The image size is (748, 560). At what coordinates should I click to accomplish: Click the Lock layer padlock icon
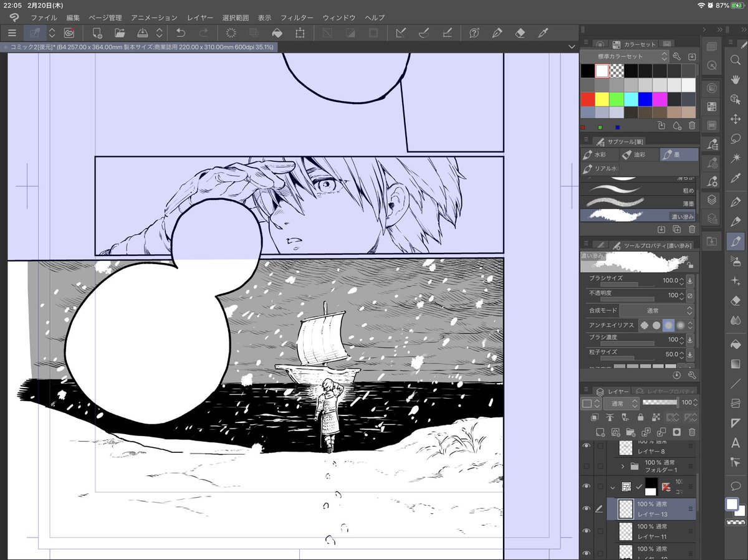640,417
